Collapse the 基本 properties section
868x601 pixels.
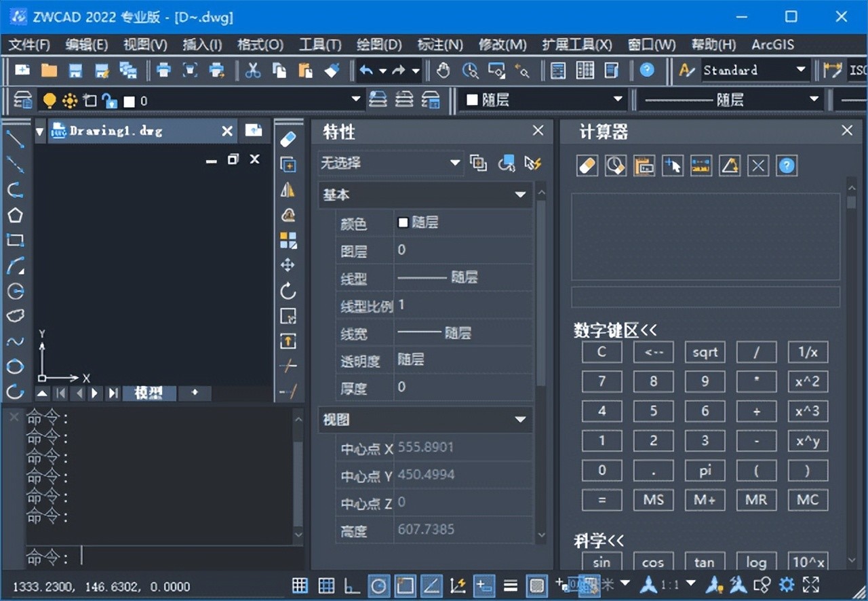520,195
